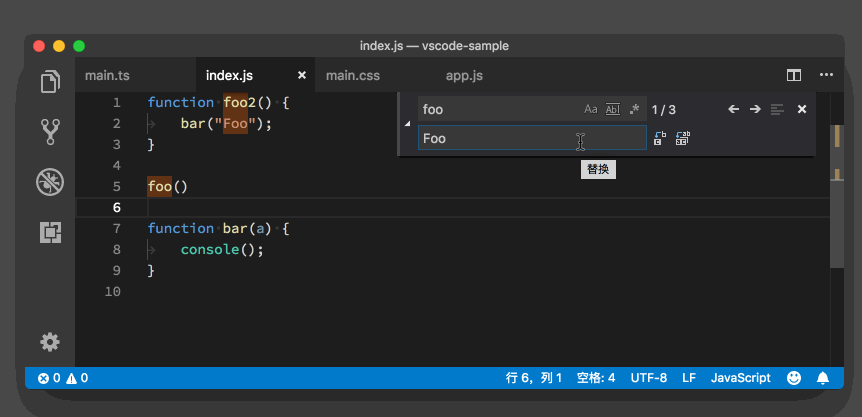Go to next match arrow
This screenshot has width=862, height=417.
coord(755,109)
